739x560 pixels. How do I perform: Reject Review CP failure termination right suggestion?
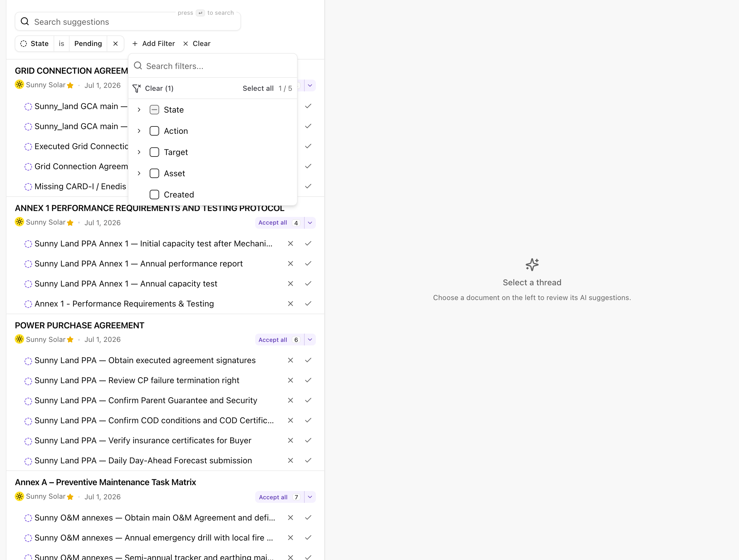290,380
